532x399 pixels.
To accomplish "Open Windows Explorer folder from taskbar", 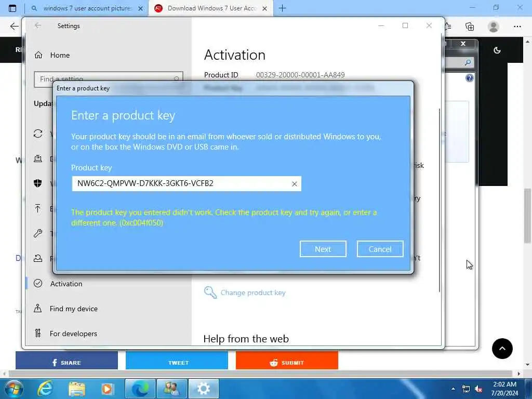I will pos(77,389).
